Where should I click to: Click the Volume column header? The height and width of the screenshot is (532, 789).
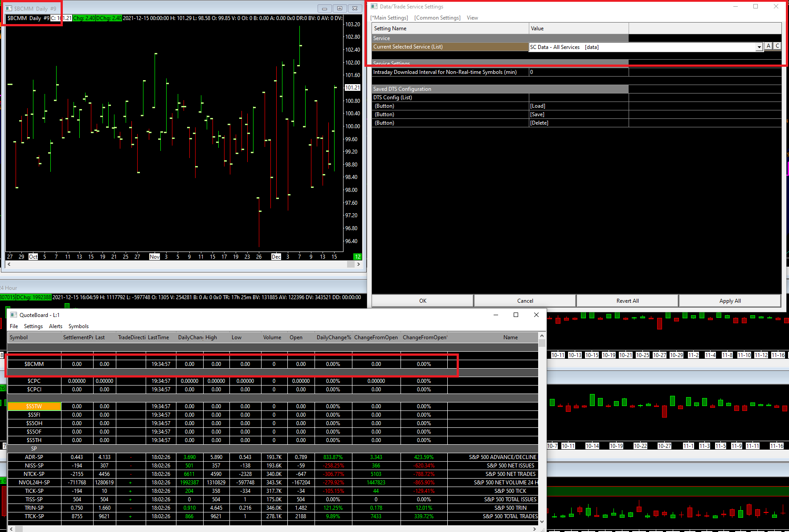point(274,337)
